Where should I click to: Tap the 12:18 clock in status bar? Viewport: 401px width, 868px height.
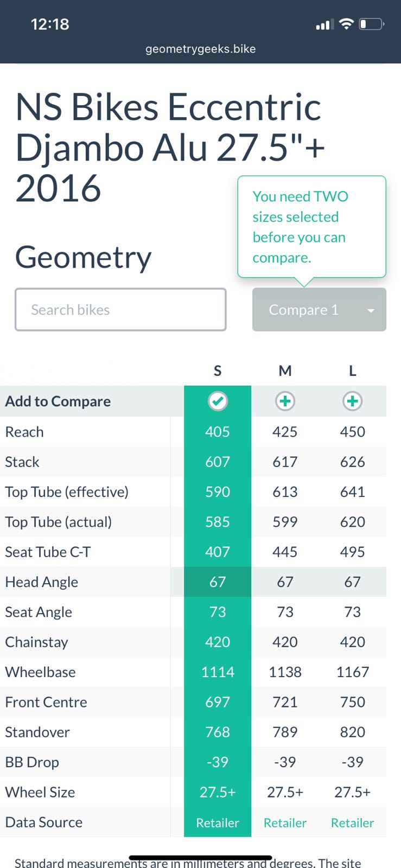click(x=50, y=24)
